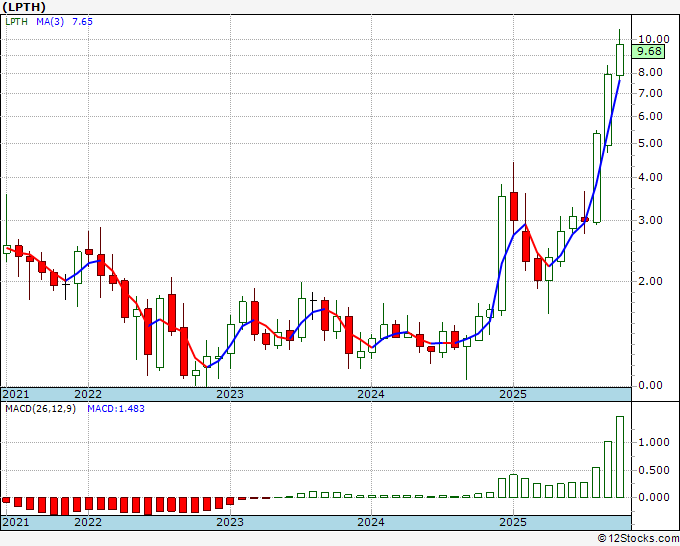
Task: Click the MACD:1.483 value label
Action: (116, 409)
